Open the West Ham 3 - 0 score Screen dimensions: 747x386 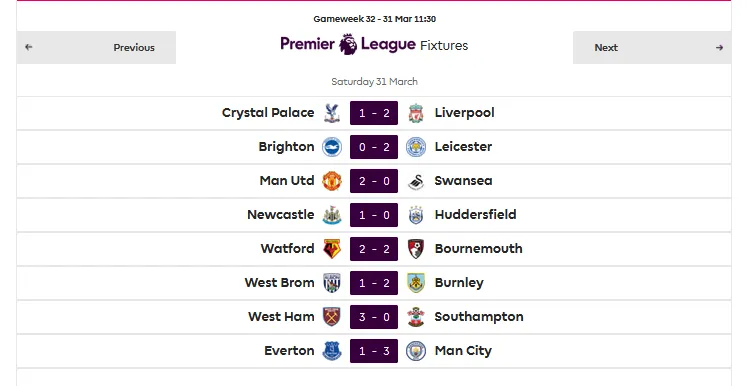pyautogui.click(x=374, y=317)
